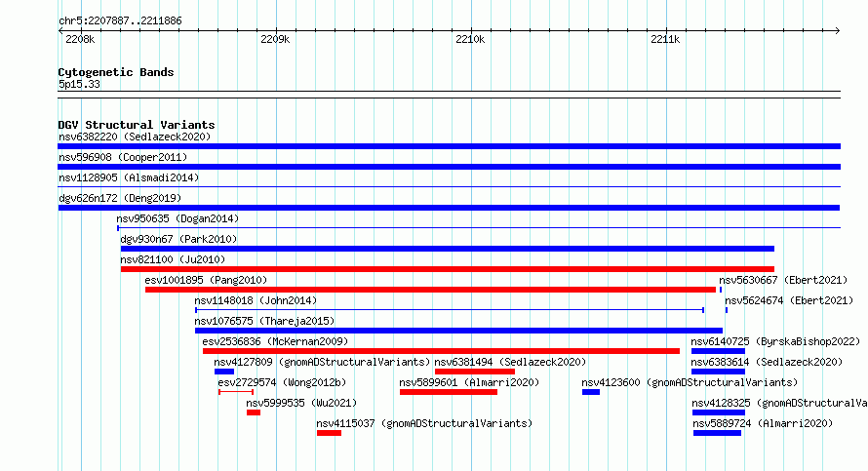Click the ruler's right arrow end

[838, 31]
